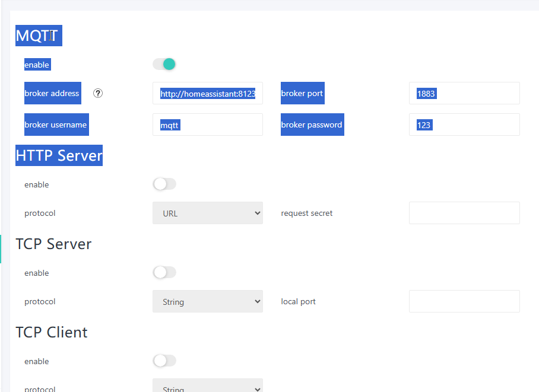539x392 pixels.
Task: Switch on the TCP Client enable toggle
Action: pos(164,361)
